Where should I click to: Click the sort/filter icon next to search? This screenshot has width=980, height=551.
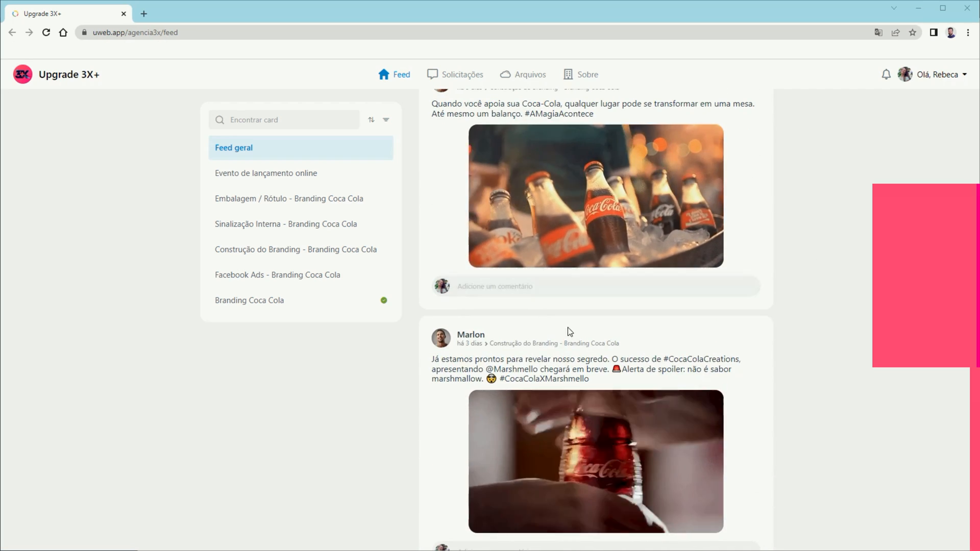[x=372, y=120]
